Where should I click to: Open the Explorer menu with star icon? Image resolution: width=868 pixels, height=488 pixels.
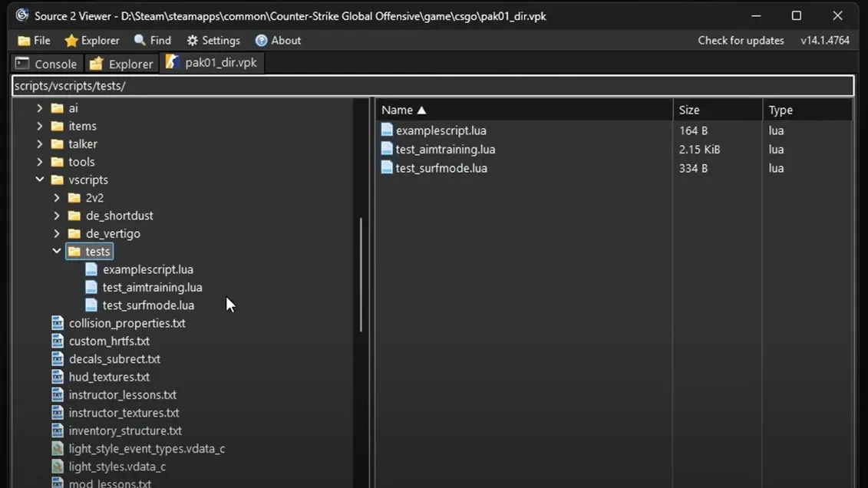pyautogui.click(x=92, y=41)
